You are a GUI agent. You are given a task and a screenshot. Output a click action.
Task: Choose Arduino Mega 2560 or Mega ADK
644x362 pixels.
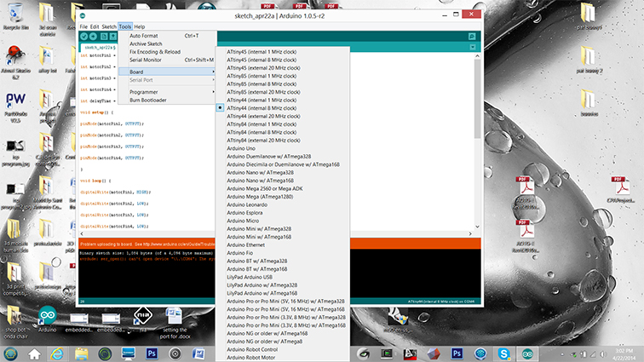[265, 188]
